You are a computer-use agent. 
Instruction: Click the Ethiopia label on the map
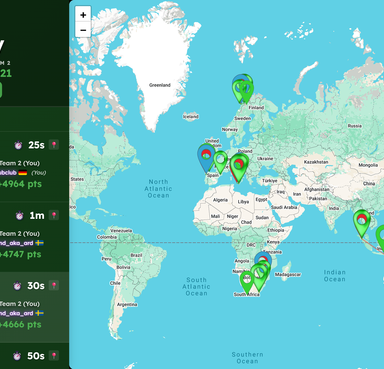tap(276, 230)
